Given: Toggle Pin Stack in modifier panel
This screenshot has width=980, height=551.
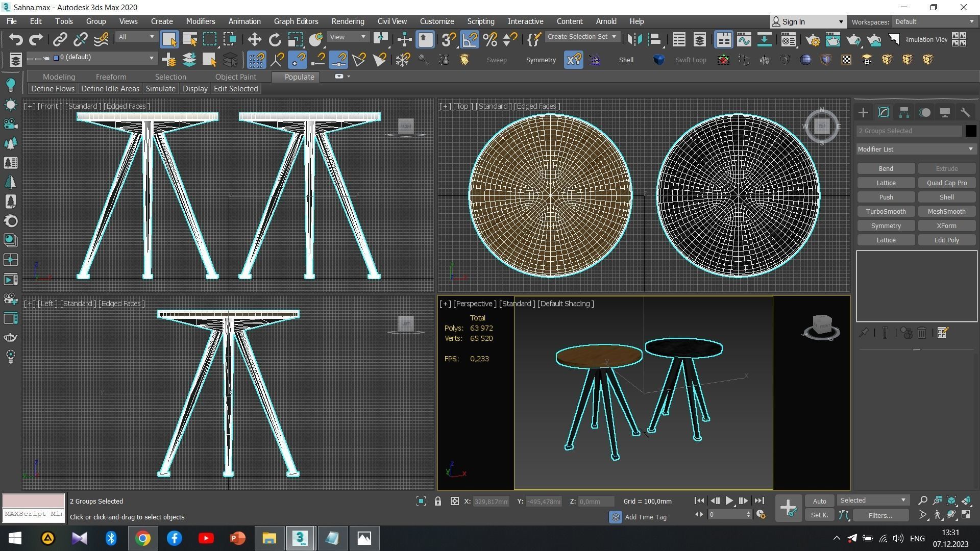Looking at the screenshot, I should click(x=864, y=333).
